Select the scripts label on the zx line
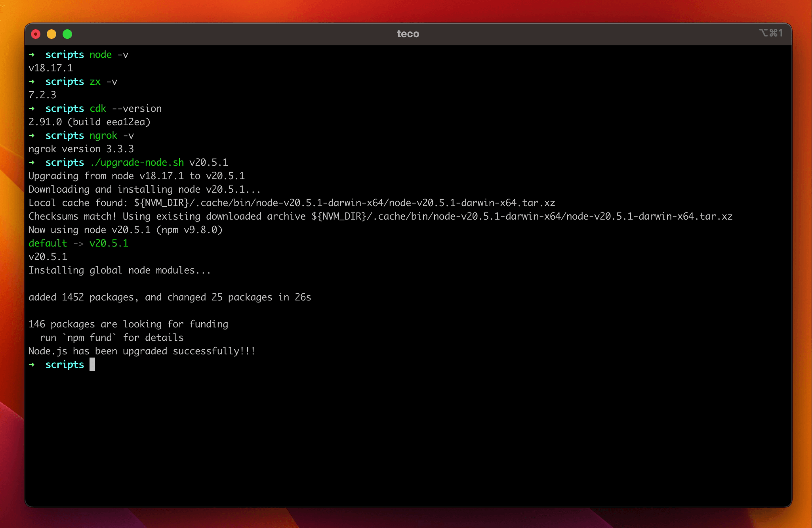The image size is (812, 528). [x=65, y=82]
